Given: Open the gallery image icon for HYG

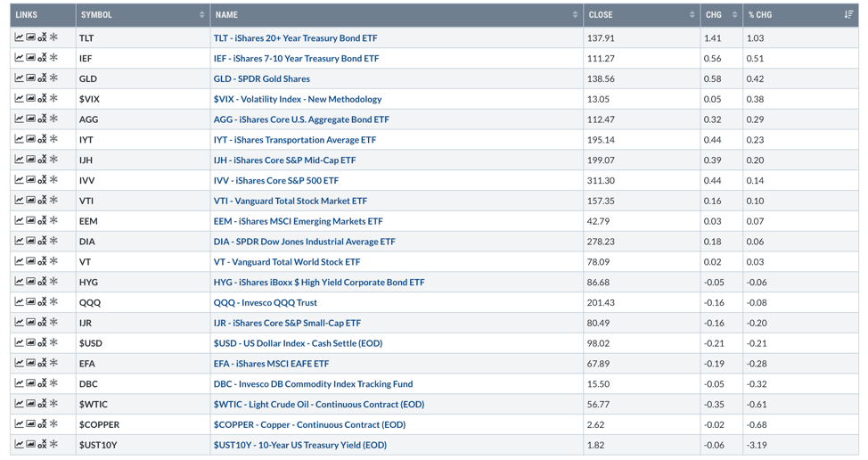Looking at the screenshot, I should coord(31,282).
